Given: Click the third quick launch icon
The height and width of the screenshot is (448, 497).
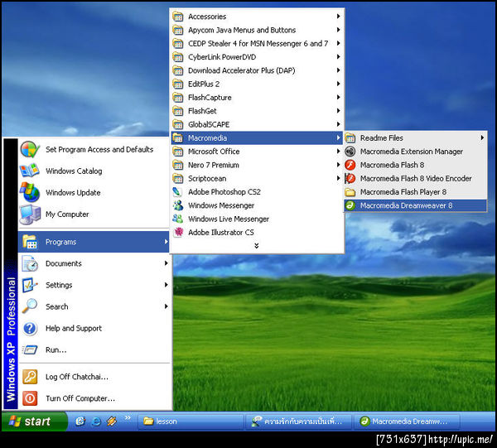Looking at the screenshot, I should pyautogui.click(x=112, y=422).
